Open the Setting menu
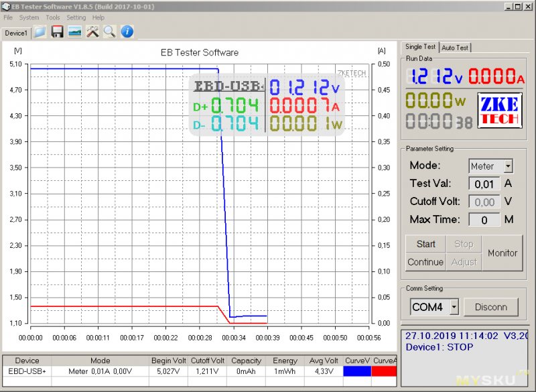The width and height of the screenshot is (536, 392). (x=76, y=17)
